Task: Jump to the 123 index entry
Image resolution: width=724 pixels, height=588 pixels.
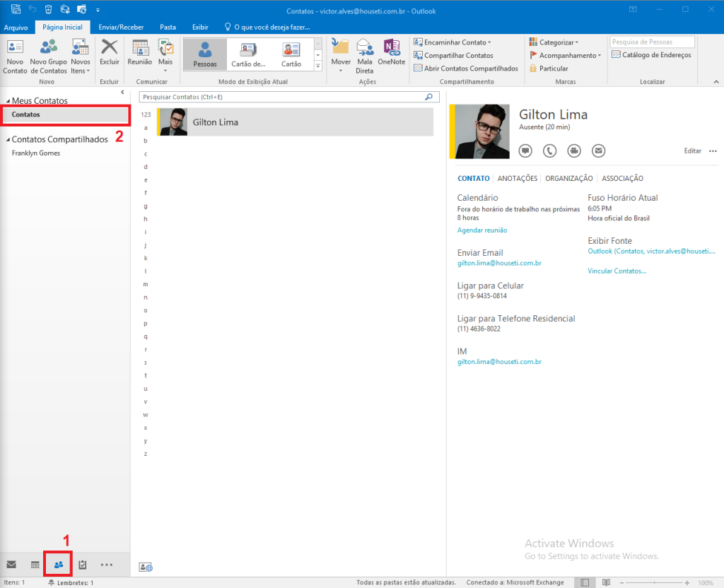Action: point(146,114)
